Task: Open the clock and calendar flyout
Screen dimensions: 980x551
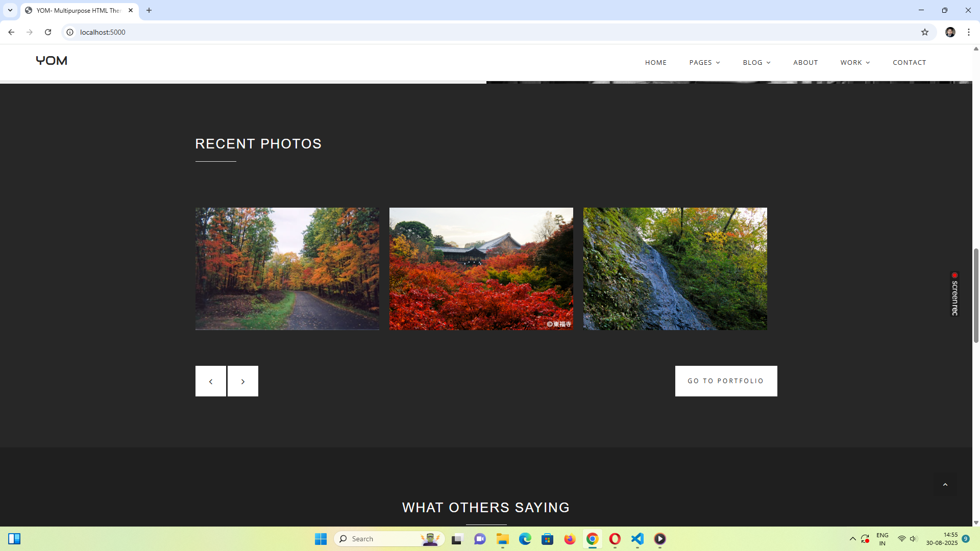Action: click(x=942, y=539)
